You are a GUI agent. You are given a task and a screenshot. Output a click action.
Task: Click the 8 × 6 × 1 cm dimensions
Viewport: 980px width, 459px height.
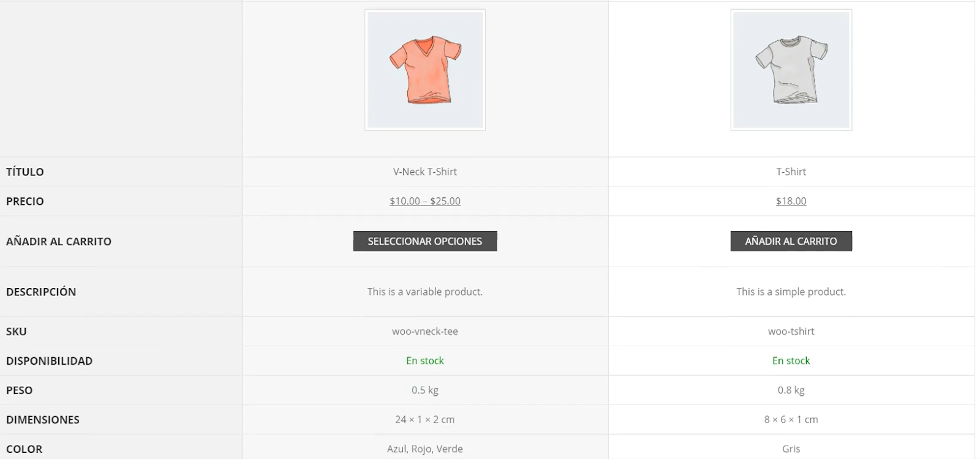click(x=791, y=420)
